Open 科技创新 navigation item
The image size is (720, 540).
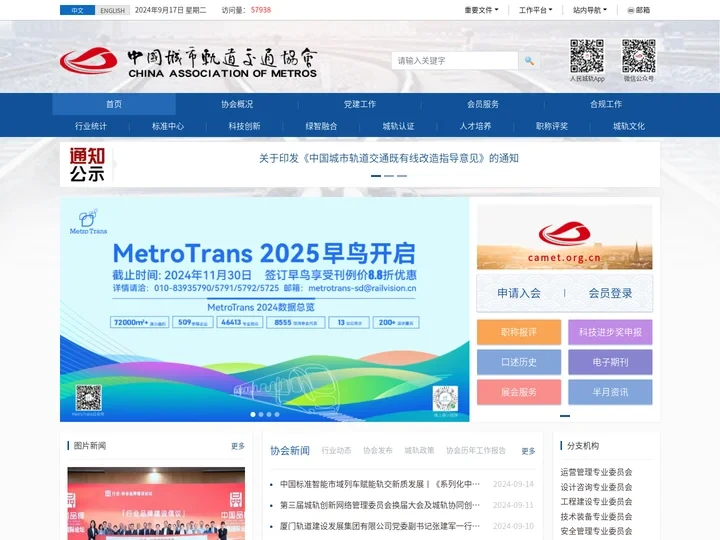tap(245, 126)
